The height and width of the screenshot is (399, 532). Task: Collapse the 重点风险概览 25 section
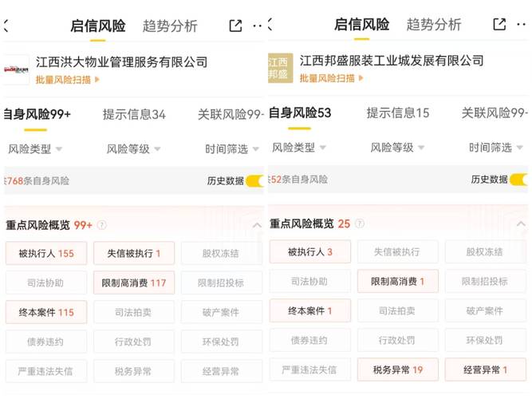click(x=522, y=225)
